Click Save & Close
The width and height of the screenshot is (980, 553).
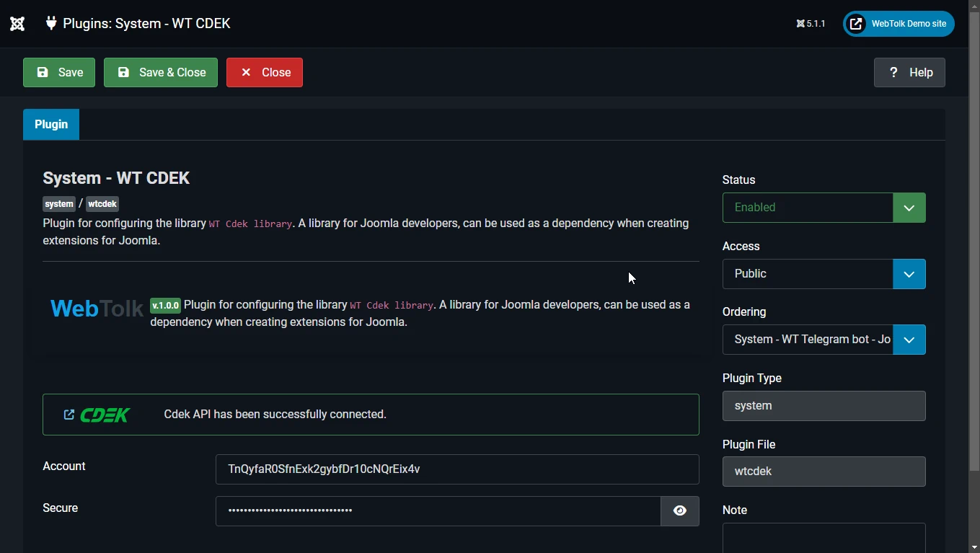pyautogui.click(x=161, y=72)
